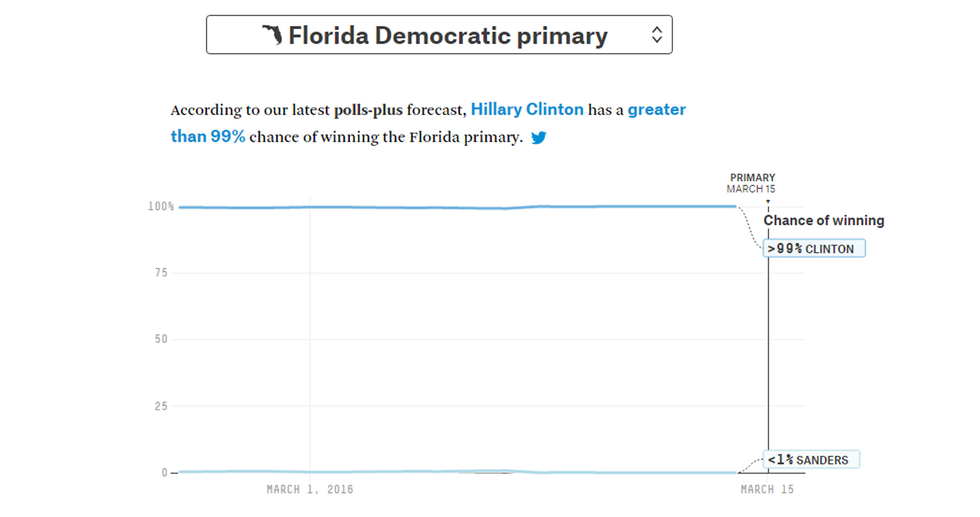Viewport: 980px width, 517px height.
Task: Click the Florida state silhouette icon
Action: 273,35
